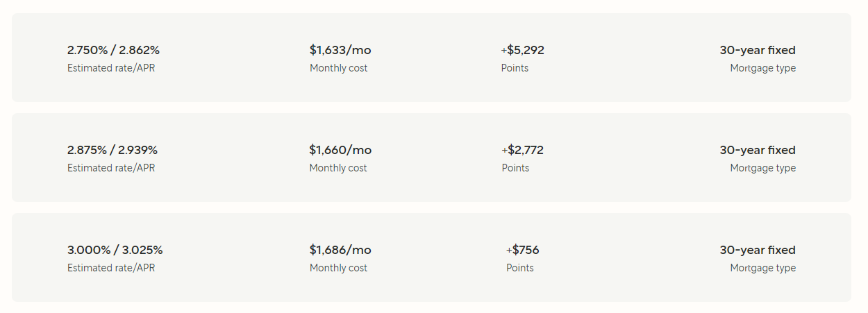Click Mortgage type label in the first card
The height and width of the screenshot is (313, 868).
763,68
